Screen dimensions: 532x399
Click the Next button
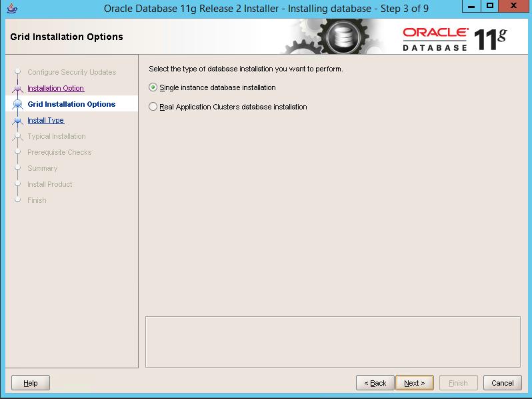415,383
